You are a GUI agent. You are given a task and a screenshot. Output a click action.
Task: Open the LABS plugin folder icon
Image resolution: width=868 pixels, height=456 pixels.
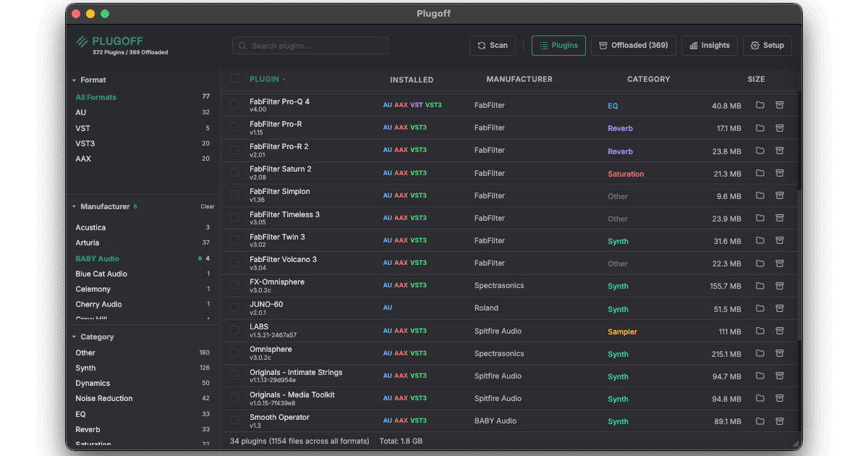click(759, 331)
